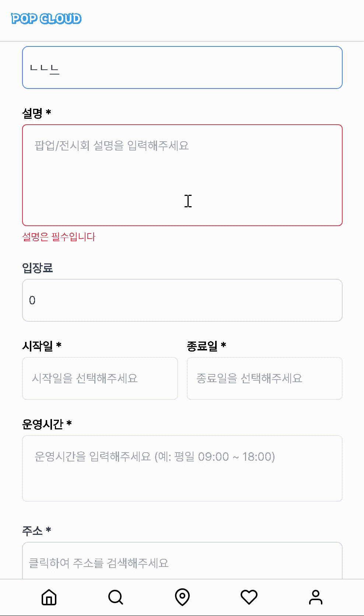The height and width of the screenshot is (616, 364).
Task: Open the search magnifier in bottom navigation
Action: (x=116, y=597)
